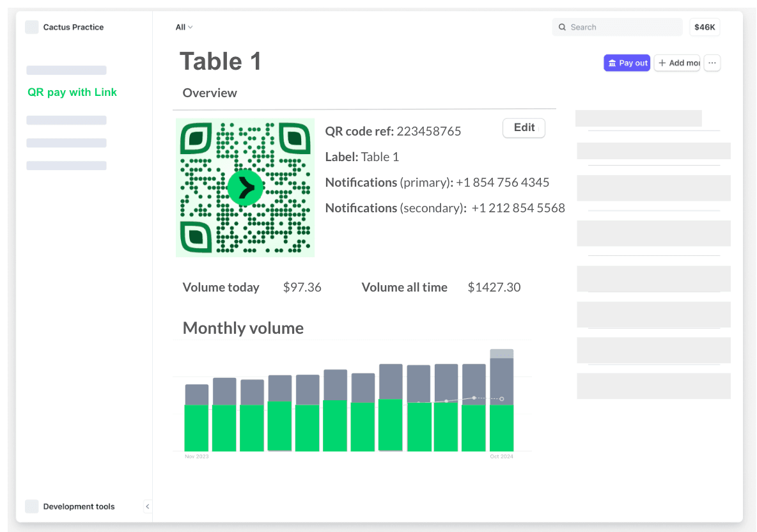The height and width of the screenshot is (532, 757).
Task: Click the hollow trend line marker on chart
Action: point(502,399)
